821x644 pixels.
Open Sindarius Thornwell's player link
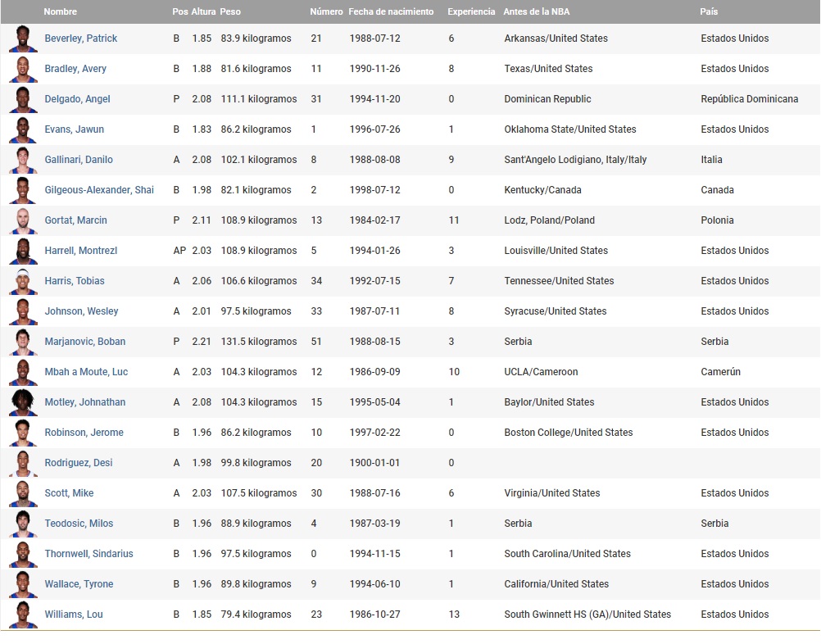tap(88, 554)
